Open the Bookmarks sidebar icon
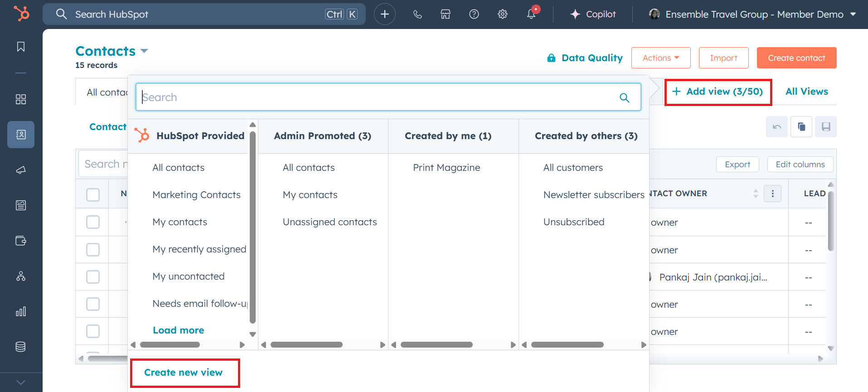Image resolution: width=868 pixels, height=392 pixels. [x=21, y=47]
